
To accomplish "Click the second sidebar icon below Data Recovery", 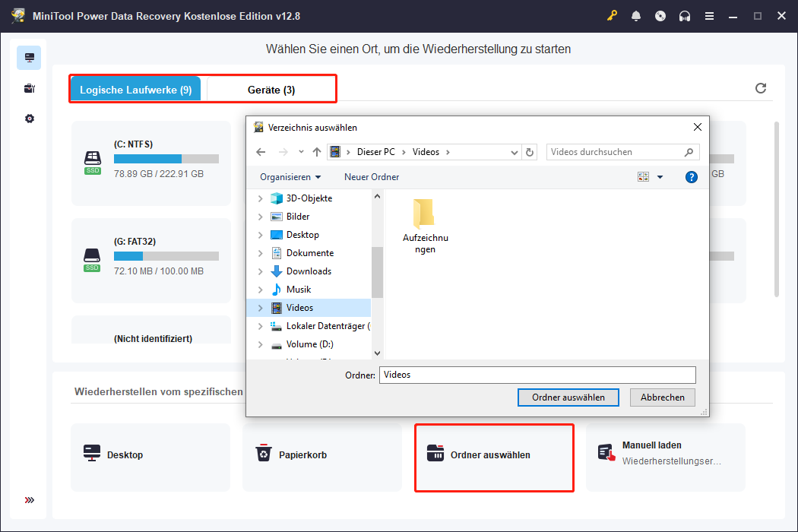I will tap(29, 88).
